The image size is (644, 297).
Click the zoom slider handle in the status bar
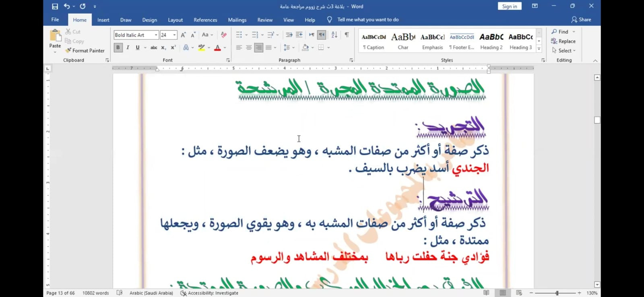(x=557, y=293)
